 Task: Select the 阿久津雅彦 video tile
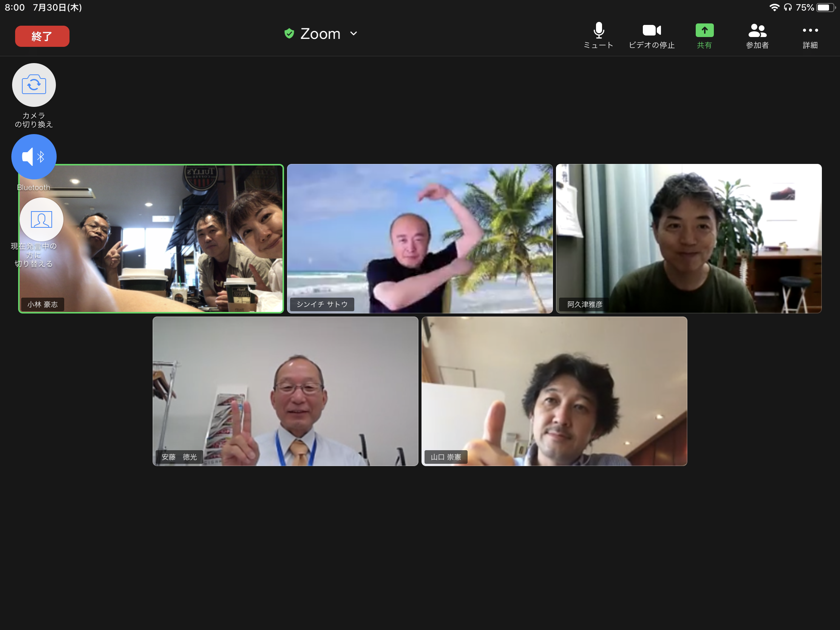[x=689, y=238]
